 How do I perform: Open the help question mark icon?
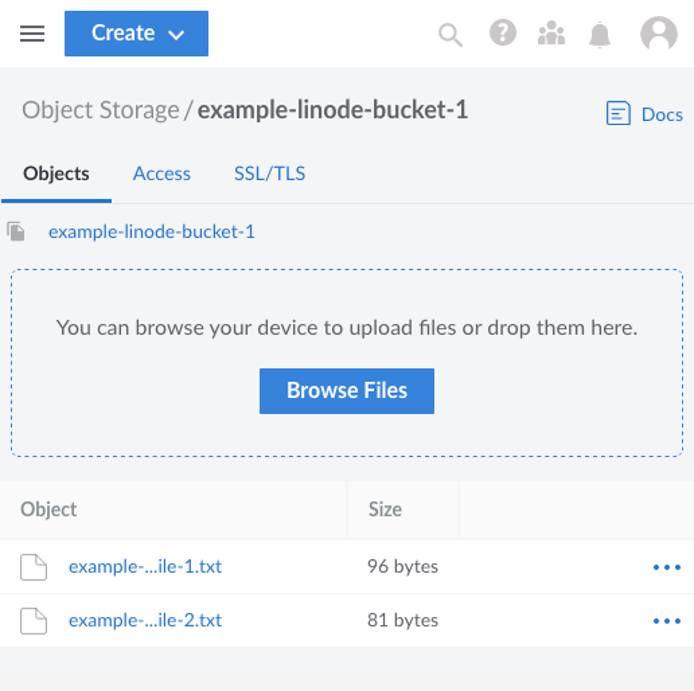[x=502, y=33]
